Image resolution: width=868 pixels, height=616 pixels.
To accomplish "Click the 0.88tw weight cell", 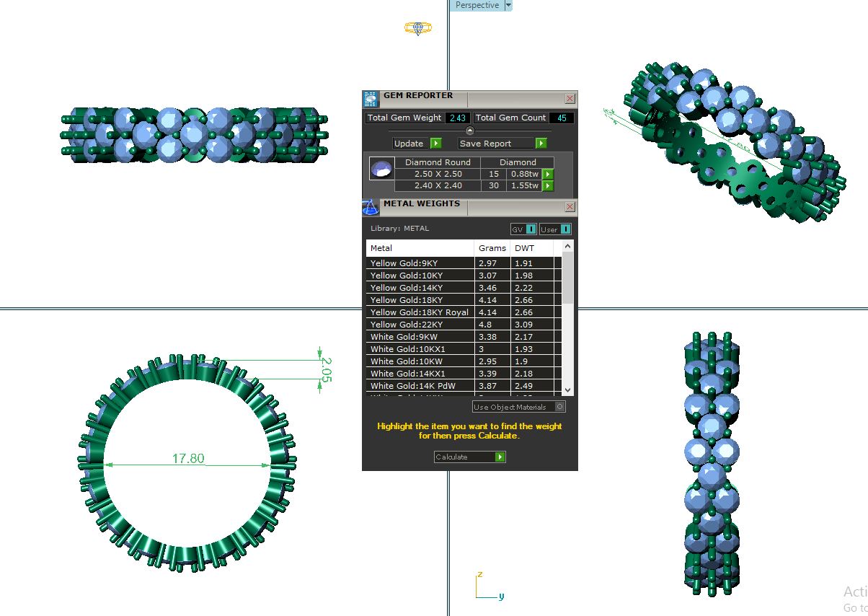I will pyautogui.click(x=524, y=174).
